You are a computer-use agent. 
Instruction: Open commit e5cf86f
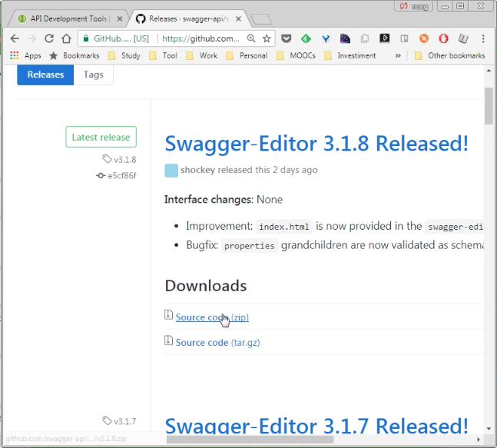click(116, 176)
